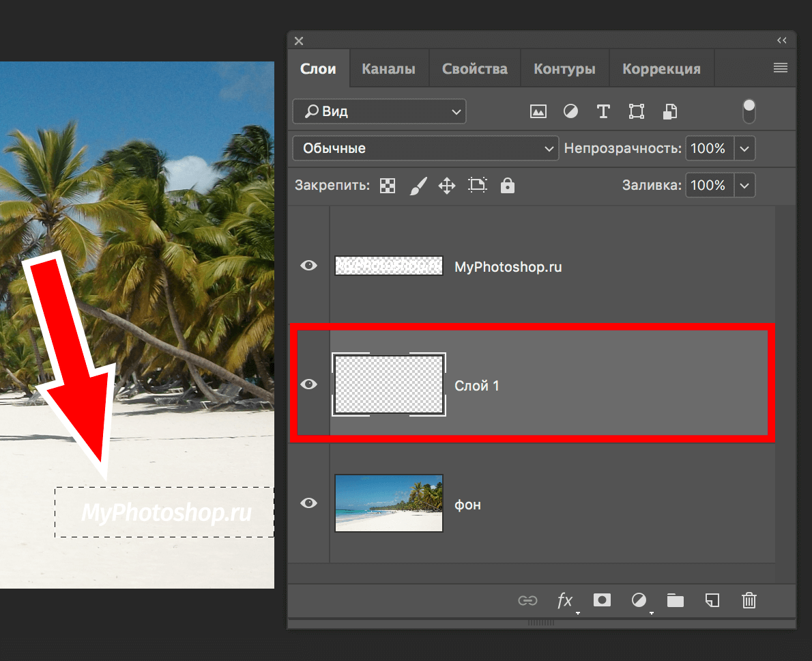Select the фон layer thumbnail
The height and width of the screenshot is (661, 812).
(x=389, y=503)
